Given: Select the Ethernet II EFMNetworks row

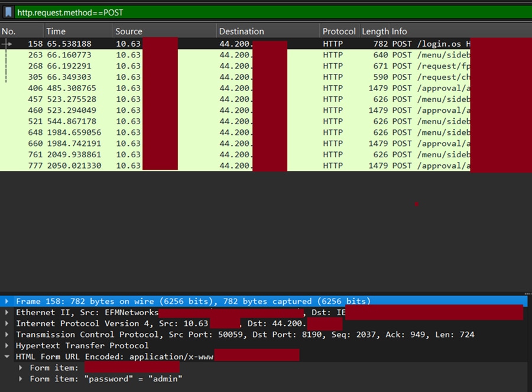Looking at the screenshot, I should coord(264,312).
